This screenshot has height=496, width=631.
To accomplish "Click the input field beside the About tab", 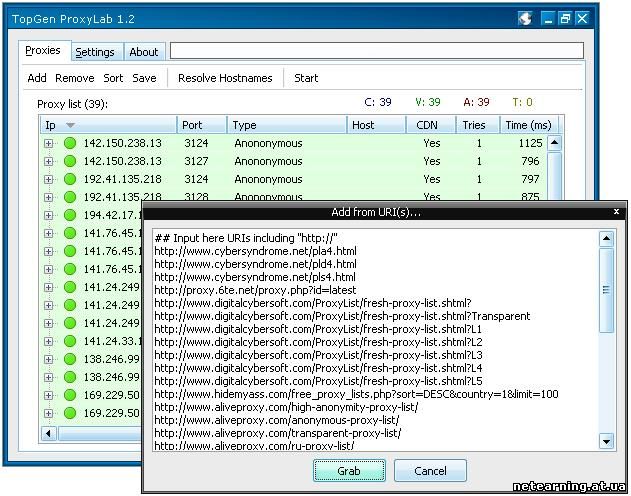I will click(x=377, y=51).
